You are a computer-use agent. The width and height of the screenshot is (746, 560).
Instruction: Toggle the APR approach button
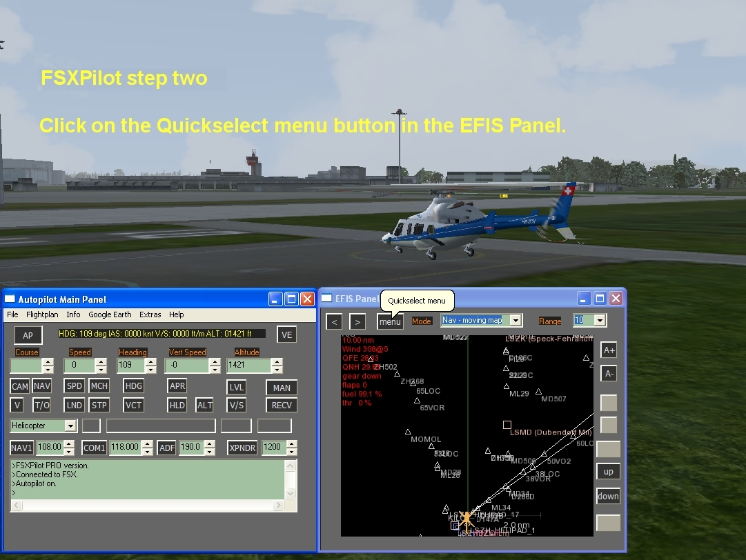pos(177,386)
